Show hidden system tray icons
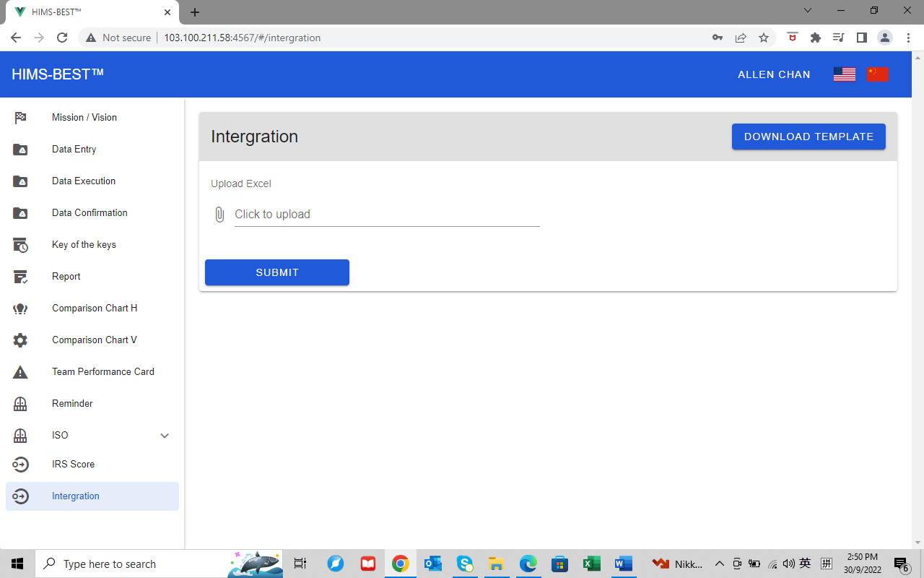This screenshot has width=924, height=578. coord(719,564)
